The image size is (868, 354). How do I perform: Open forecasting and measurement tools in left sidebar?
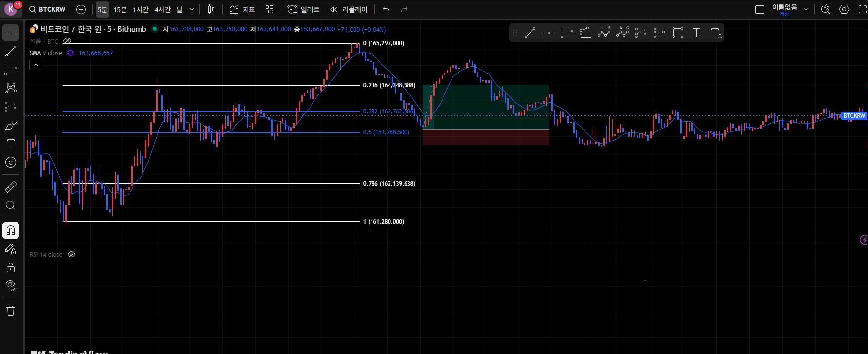(11, 107)
